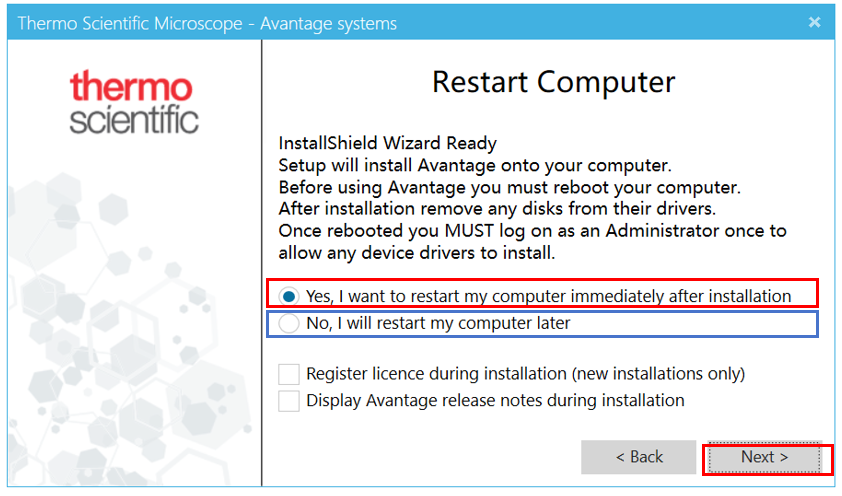The image size is (842, 496).
Task: Click the 'InstallShield Wizard Ready' text line
Action: tap(387, 143)
